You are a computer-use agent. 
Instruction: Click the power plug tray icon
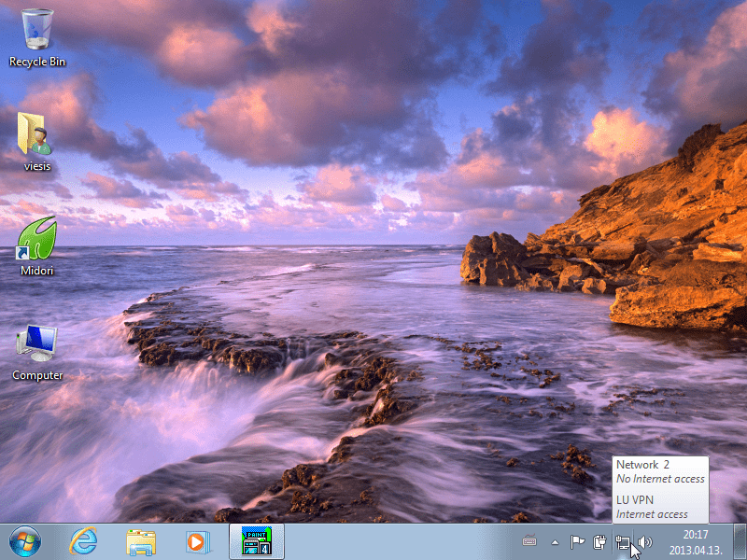click(599, 541)
